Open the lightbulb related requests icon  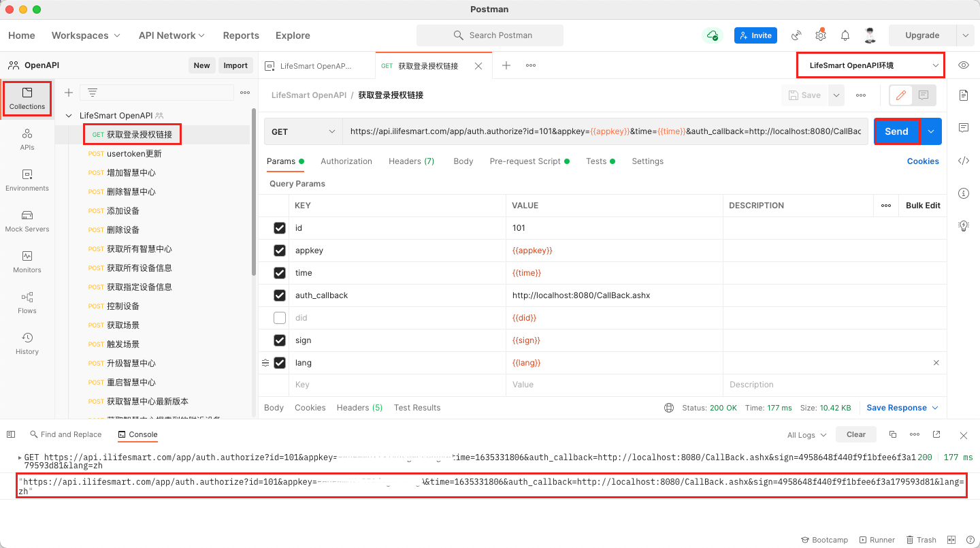(x=964, y=226)
